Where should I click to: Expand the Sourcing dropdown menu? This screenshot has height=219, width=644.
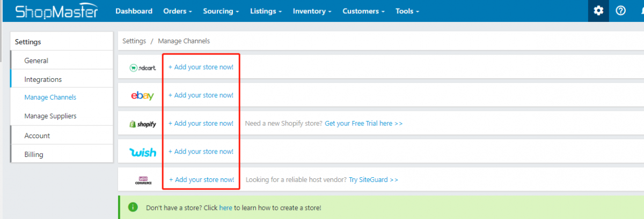[221, 11]
